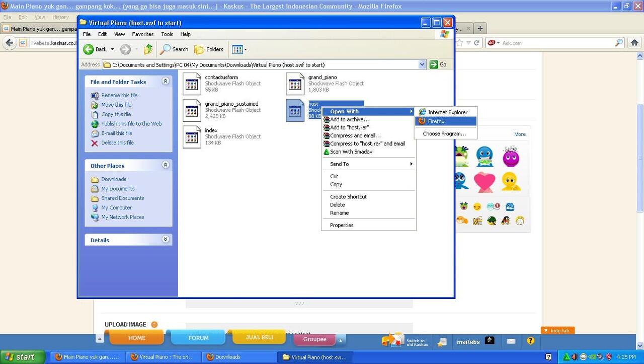Click the Back arrow in Explorer toolbar
644x364 pixels.
coord(95,49)
